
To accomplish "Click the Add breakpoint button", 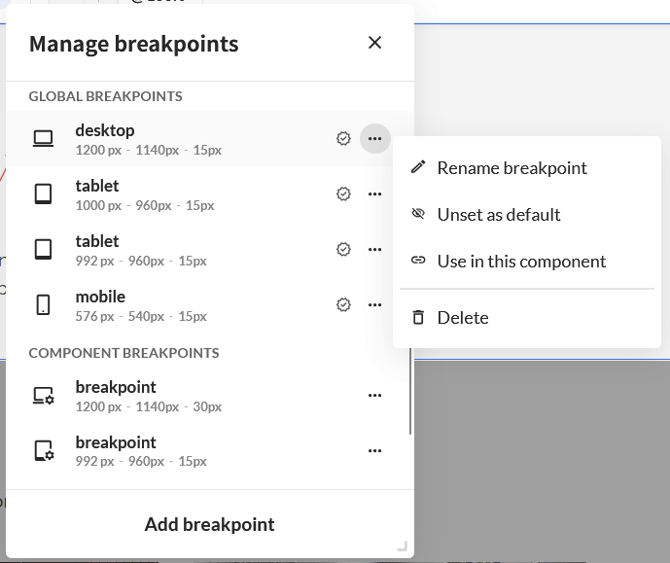I will 210,524.
